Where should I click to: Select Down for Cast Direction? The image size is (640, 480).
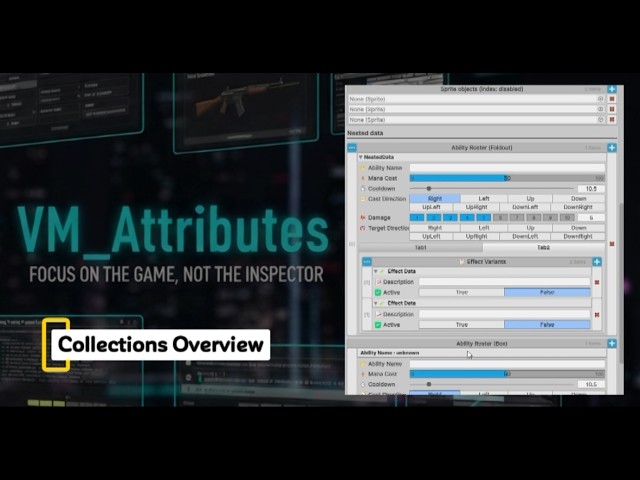(579, 198)
